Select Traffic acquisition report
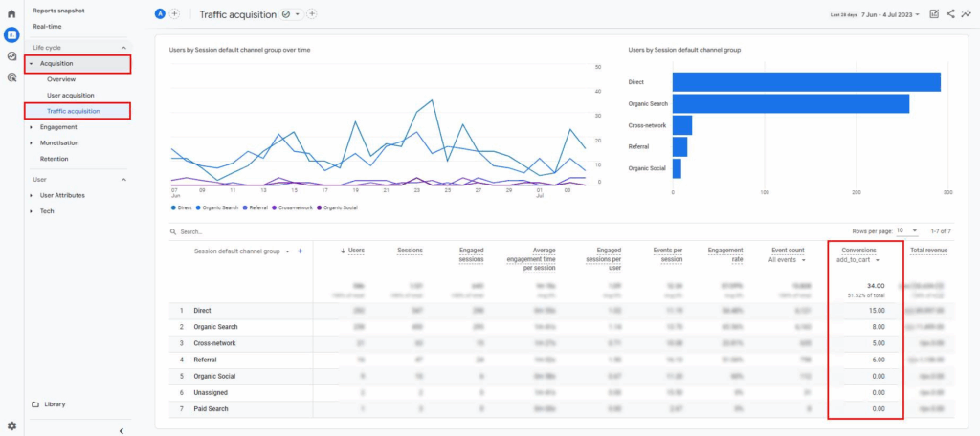The image size is (980, 436). click(74, 111)
